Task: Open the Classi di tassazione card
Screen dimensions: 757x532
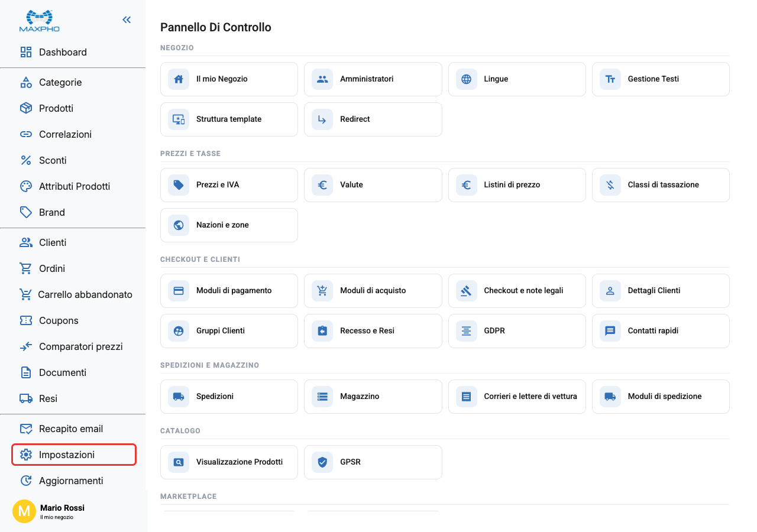Action: tap(661, 185)
